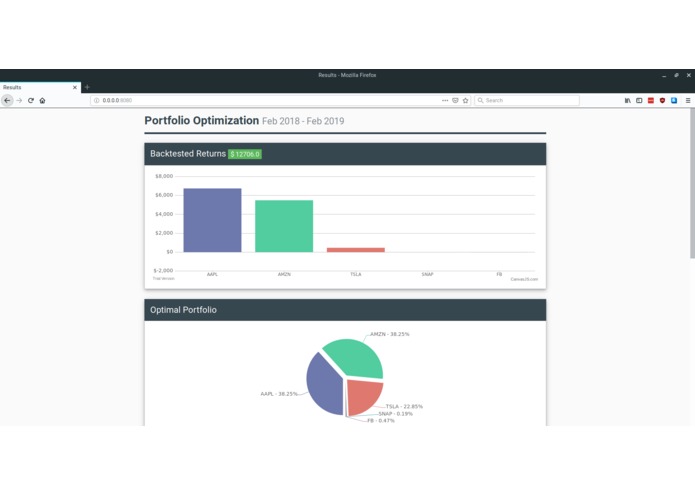This screenshot has height=494, width=695.
Task: Focus the Search field in toolbar
Action: [x=527, y=101]
